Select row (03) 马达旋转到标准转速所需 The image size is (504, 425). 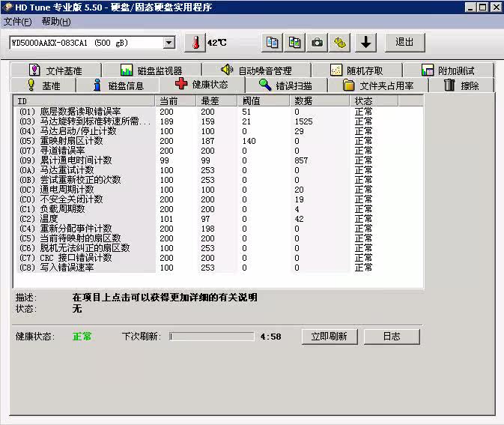click(219, 121)
